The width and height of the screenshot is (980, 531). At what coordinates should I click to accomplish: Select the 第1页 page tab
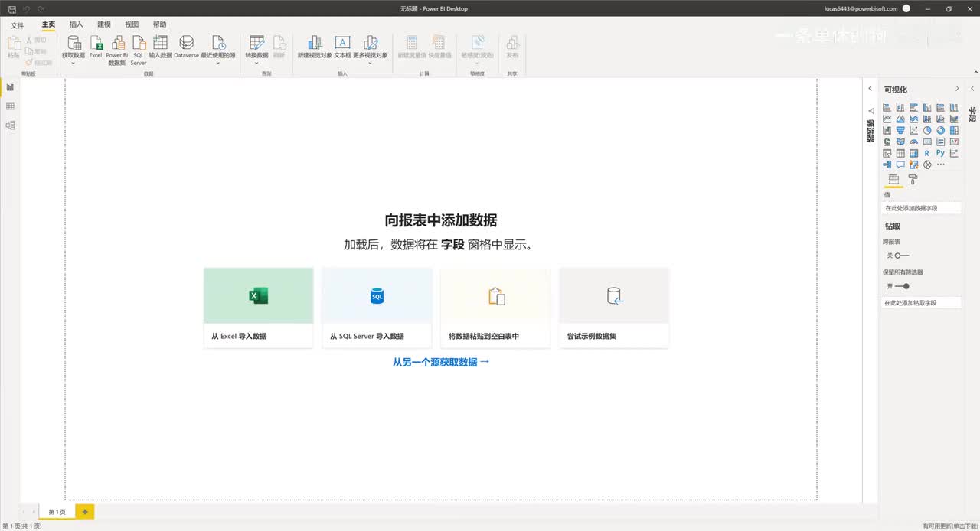click(x=57, y=511)
